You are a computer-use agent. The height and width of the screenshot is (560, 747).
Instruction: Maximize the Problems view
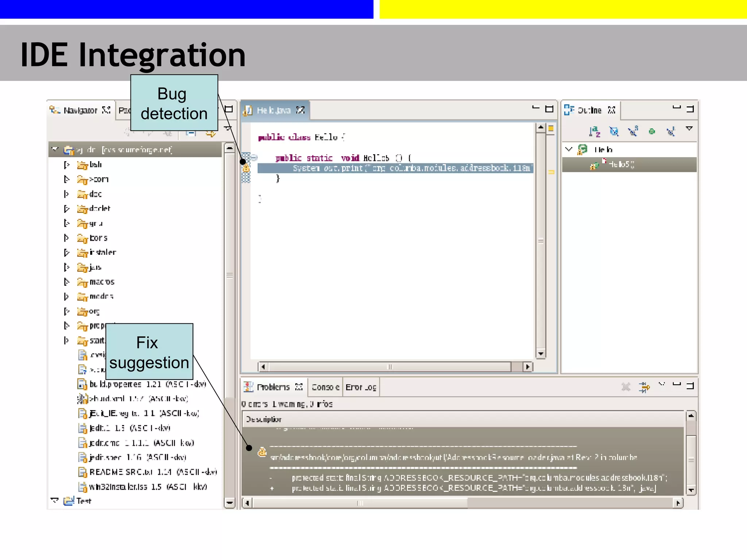(x=690, y=385)
